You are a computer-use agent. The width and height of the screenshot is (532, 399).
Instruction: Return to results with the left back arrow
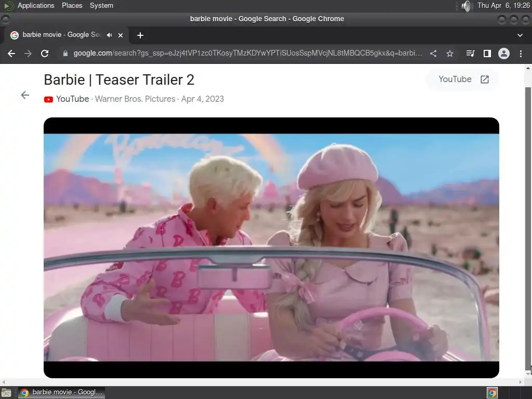coord(25,95)
